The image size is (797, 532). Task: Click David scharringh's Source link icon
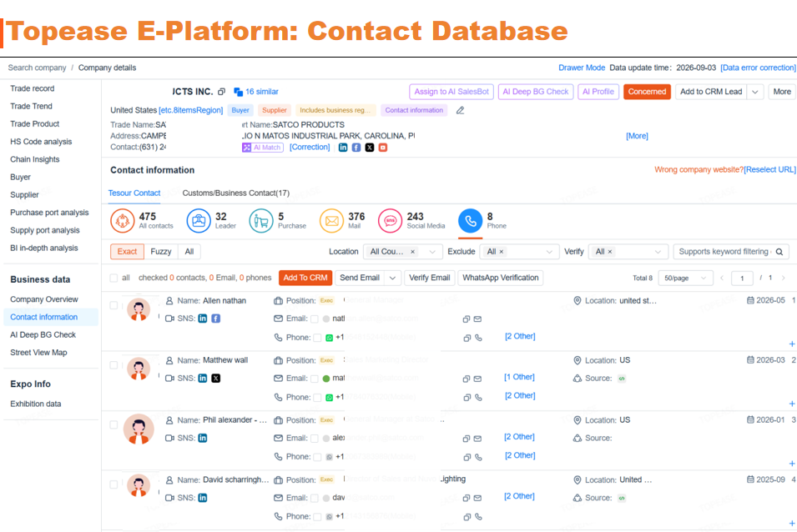coord(622,498)
